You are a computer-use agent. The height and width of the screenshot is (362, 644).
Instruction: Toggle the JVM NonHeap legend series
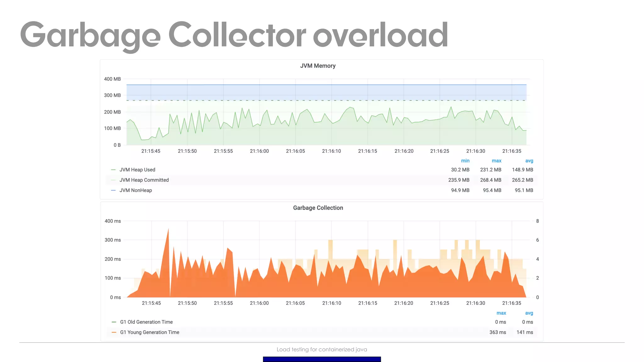click(136, 190)
